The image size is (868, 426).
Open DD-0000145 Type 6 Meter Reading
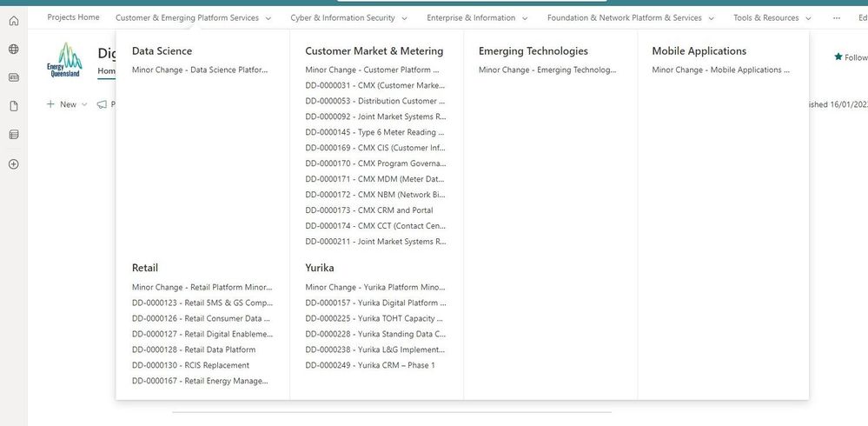[374, 132]
